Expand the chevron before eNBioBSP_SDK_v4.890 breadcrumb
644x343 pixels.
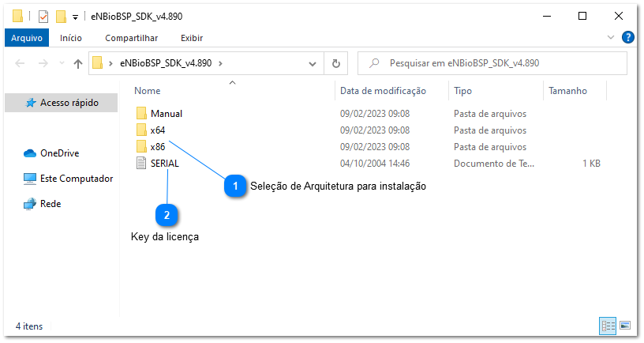(x=110, y=63)
